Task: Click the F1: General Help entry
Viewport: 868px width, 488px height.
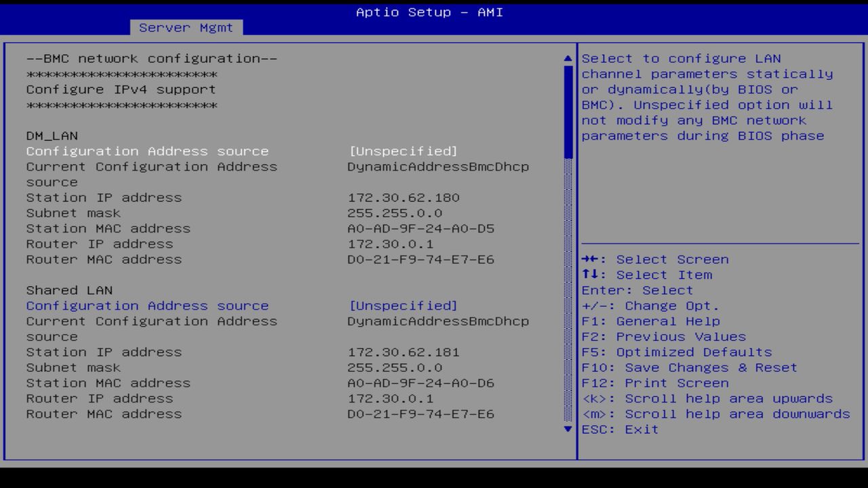Action: click(651, 321)
